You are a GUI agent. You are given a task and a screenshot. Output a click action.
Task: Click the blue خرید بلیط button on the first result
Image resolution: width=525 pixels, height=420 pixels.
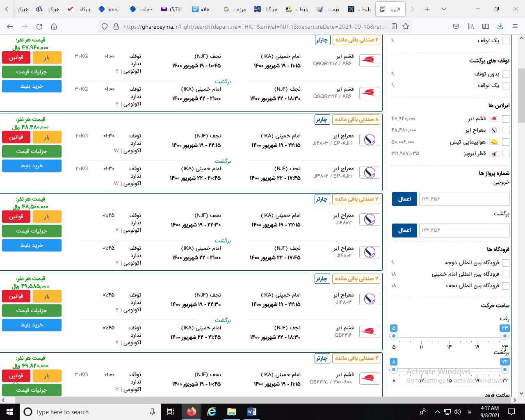tap(32, 86)
